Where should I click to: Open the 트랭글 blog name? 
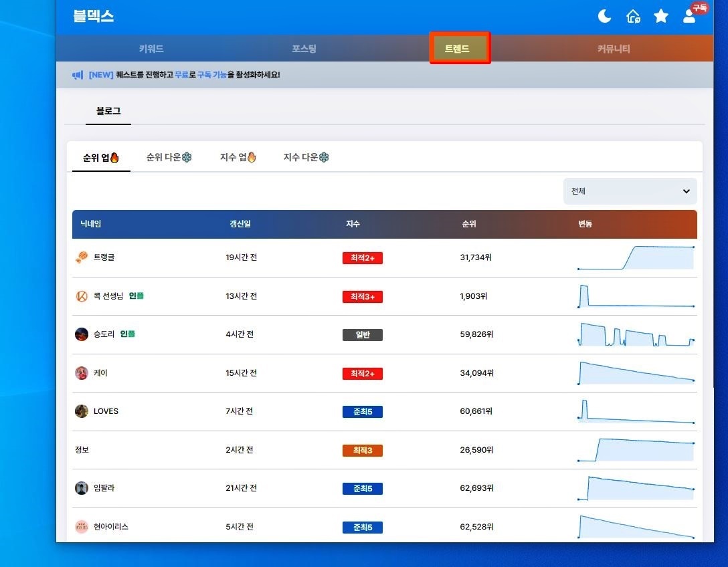[104, 257]
